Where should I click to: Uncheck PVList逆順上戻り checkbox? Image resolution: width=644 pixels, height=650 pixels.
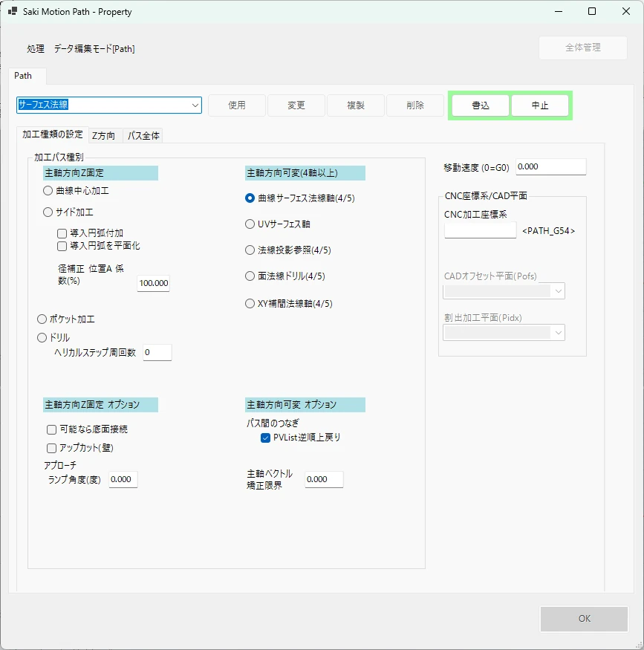(x=266, y=438)
